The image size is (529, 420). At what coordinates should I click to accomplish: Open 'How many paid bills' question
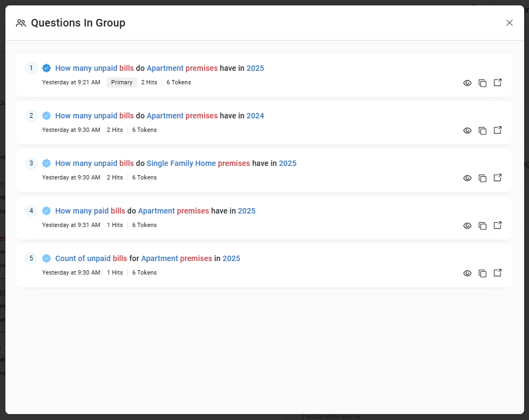(155, 211)
